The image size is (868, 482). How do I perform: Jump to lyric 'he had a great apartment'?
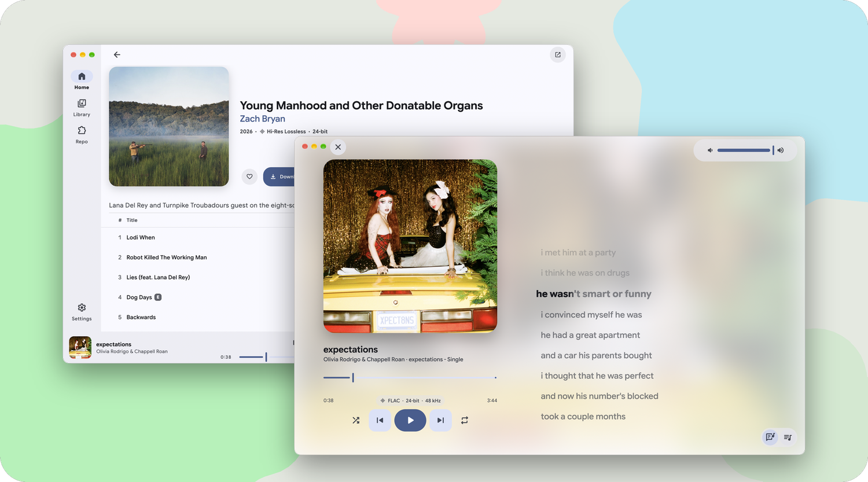tap(590, 335)
